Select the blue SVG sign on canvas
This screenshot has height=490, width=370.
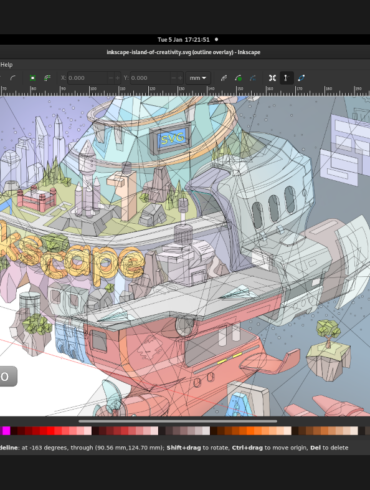click(171, 138)
